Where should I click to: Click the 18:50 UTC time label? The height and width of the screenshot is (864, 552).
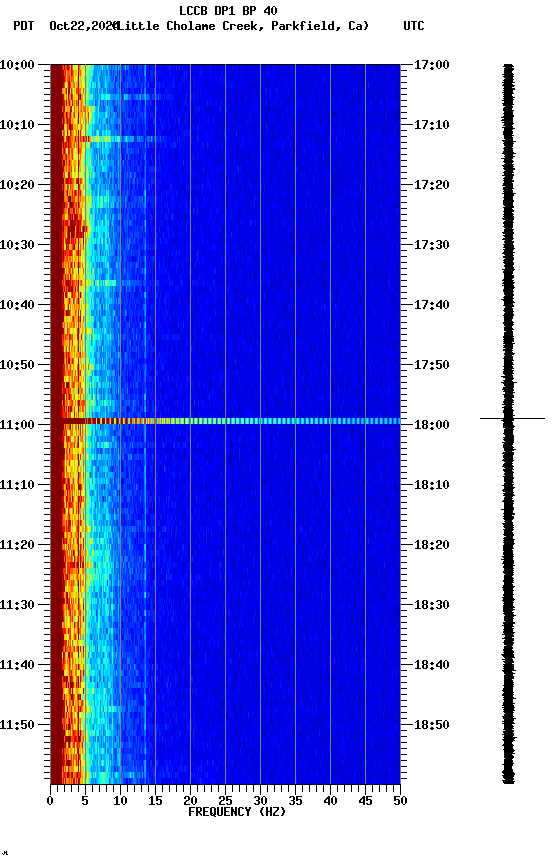(x=432, y=726)
